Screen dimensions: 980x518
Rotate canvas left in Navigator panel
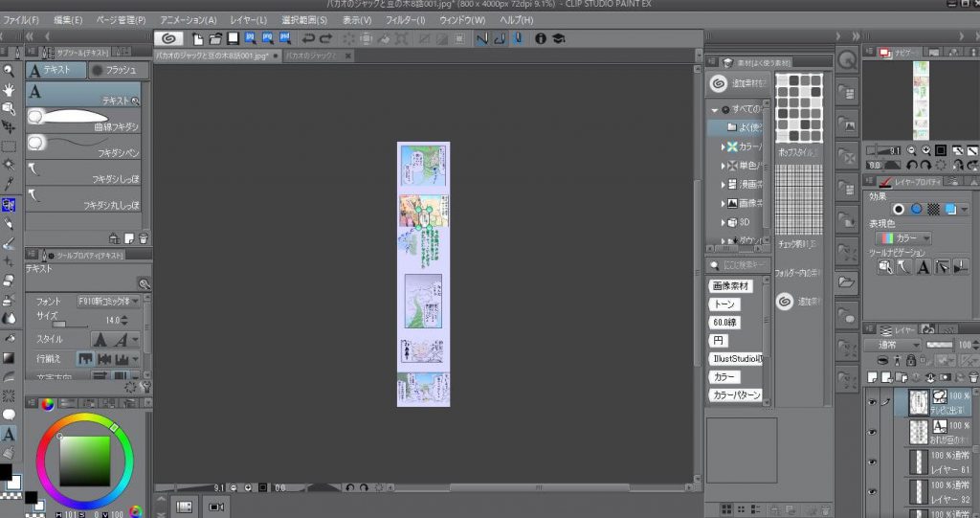coord(911,166)
